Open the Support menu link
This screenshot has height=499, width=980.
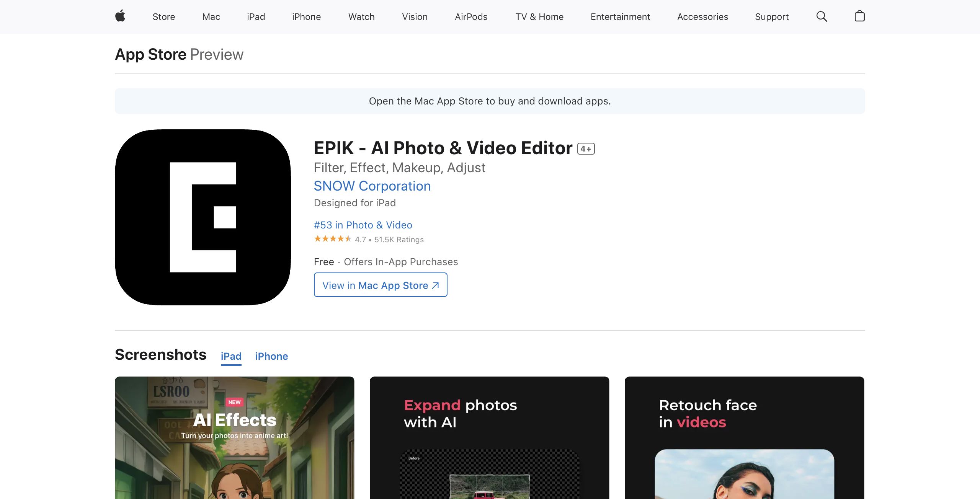coord(771,17)
